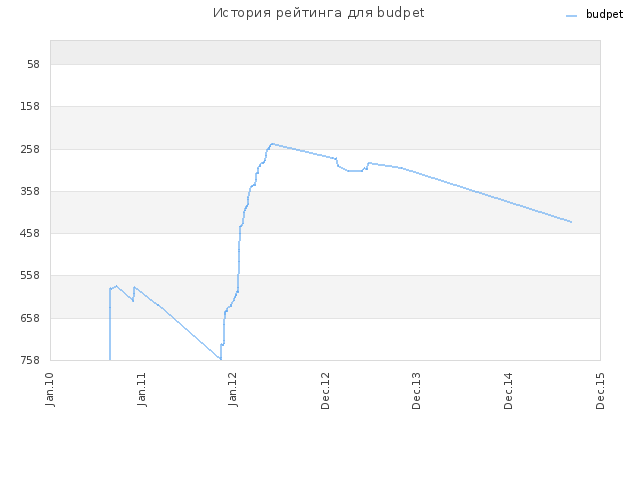Select the Dec.13 x-axis label
The width and height of the screenshot is (640, 480).
coord(416,391)
